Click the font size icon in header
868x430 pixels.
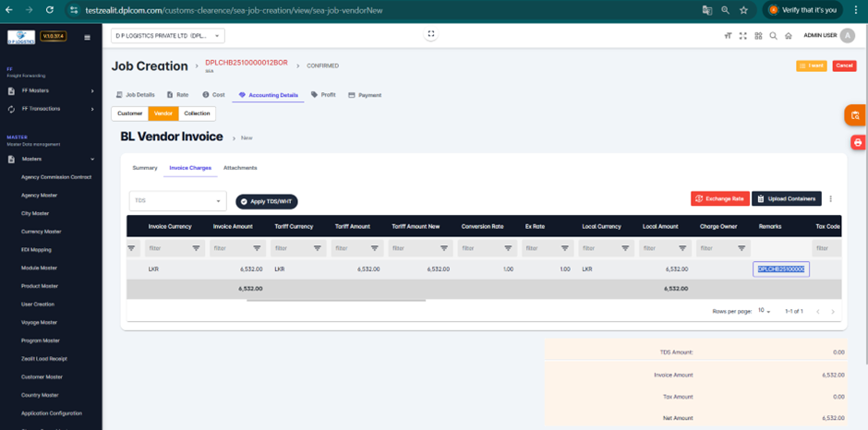[x=728, y=36]
